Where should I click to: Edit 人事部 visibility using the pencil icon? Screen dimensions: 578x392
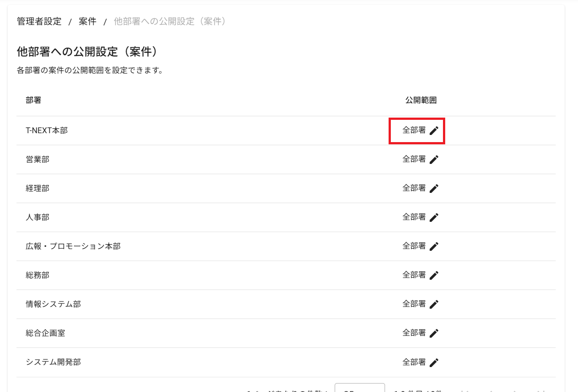click(x=434, y=217)
